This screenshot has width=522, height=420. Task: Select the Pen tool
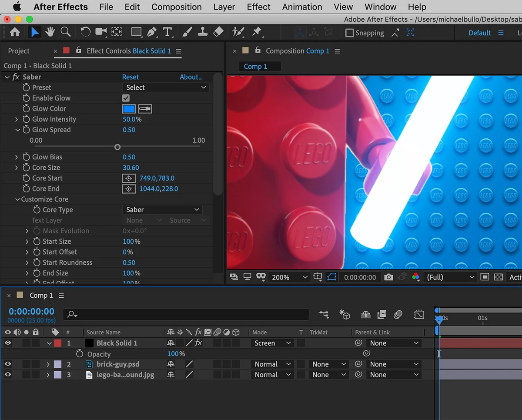pos(151,32)
